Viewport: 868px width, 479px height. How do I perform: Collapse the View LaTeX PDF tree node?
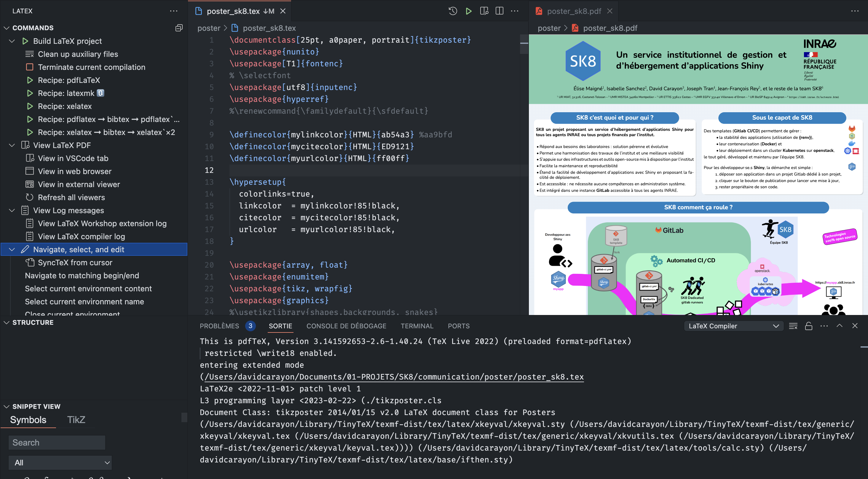coord(12,145)
